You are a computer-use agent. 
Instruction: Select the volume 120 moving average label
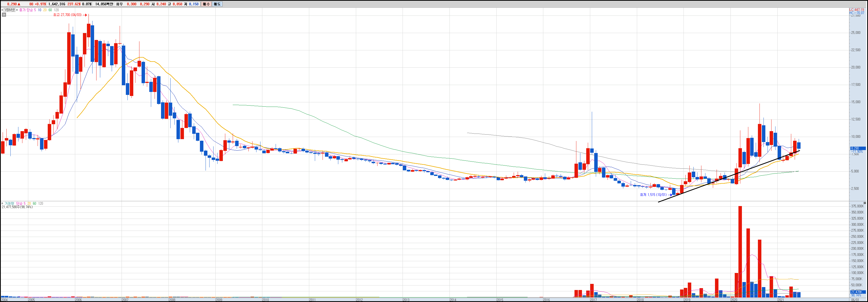tap(41, 204)
